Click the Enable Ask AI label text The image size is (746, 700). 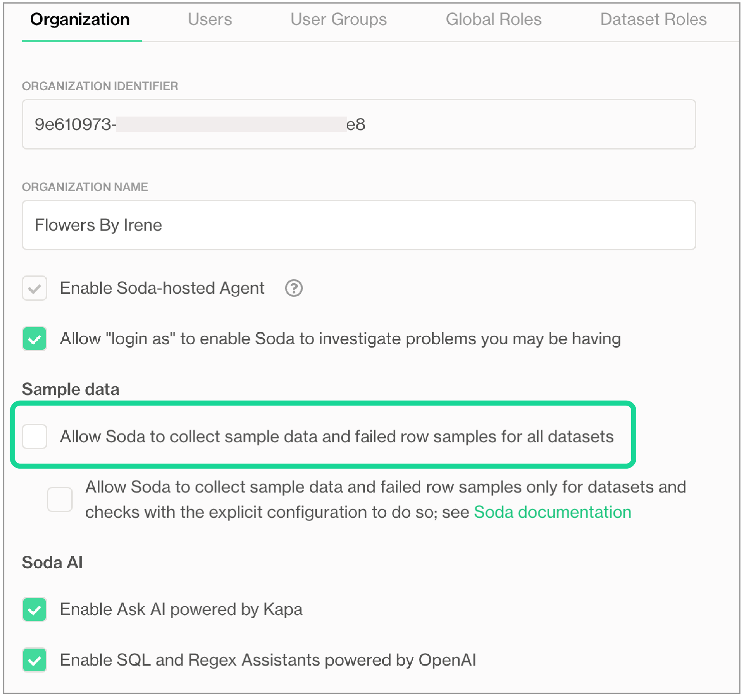click(181, 609)
